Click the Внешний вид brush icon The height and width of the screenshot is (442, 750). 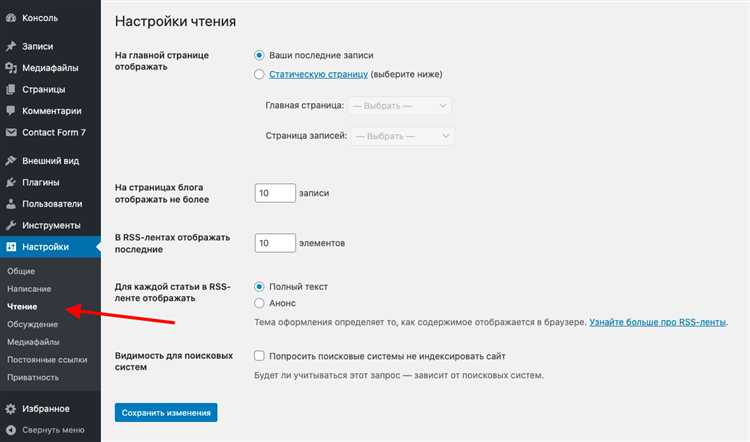click(11, 160)
